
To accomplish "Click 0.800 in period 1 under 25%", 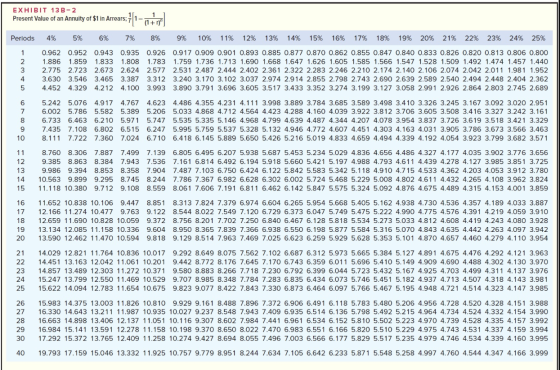I will pyautogui.click(x=539, y=52).
